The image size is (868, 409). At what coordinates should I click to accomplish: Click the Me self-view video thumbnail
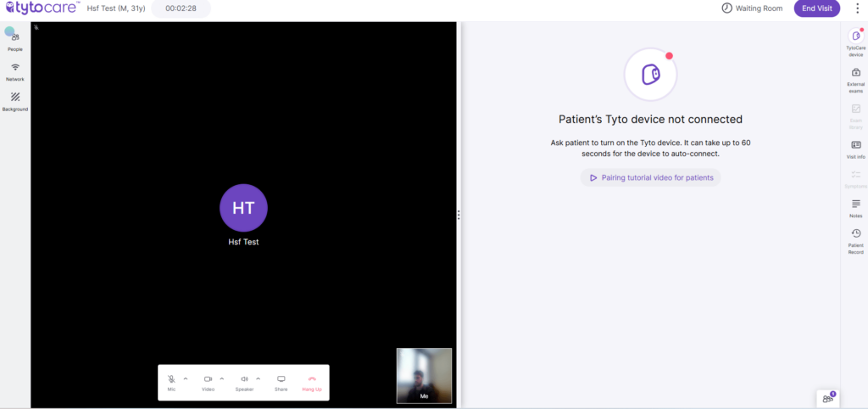click(x=424, y=374)
